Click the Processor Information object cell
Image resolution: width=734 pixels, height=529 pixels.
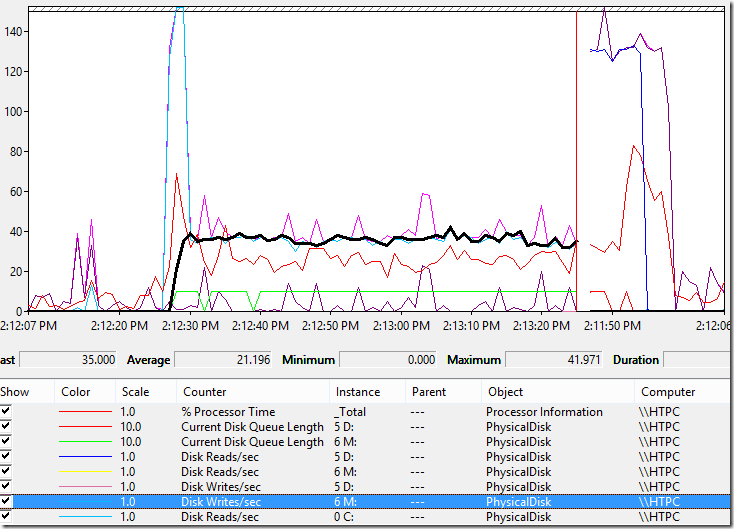544,411
